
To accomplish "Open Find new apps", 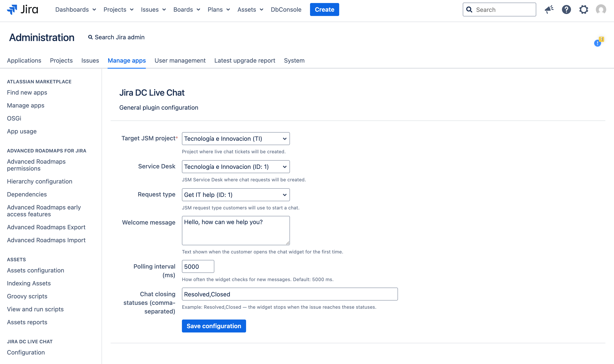I will point(27,92).
